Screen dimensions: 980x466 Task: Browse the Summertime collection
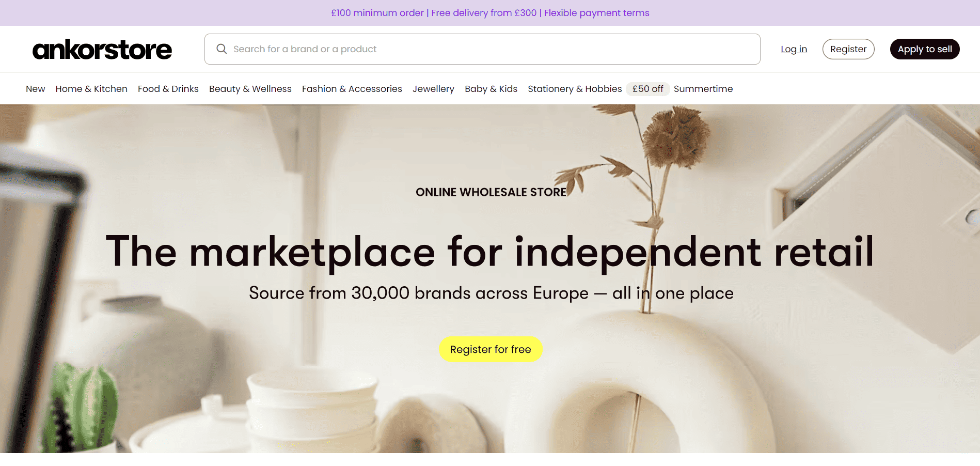click(703, 88)
